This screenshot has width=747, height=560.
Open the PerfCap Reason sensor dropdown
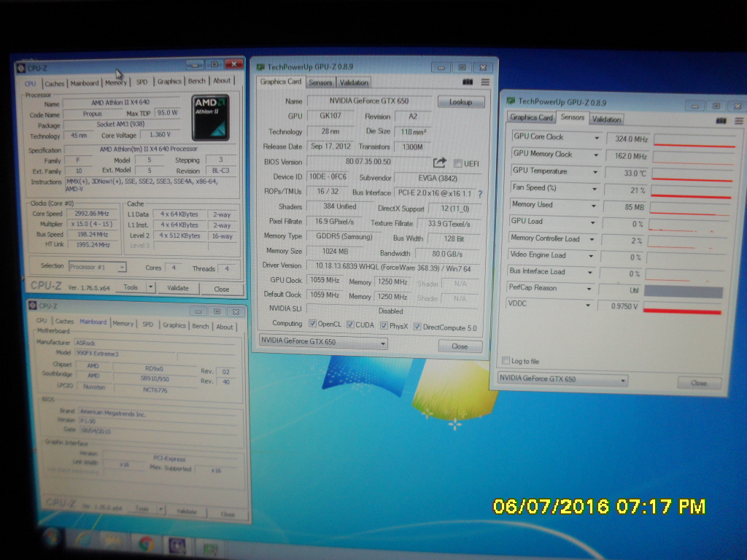coord(589,289)
